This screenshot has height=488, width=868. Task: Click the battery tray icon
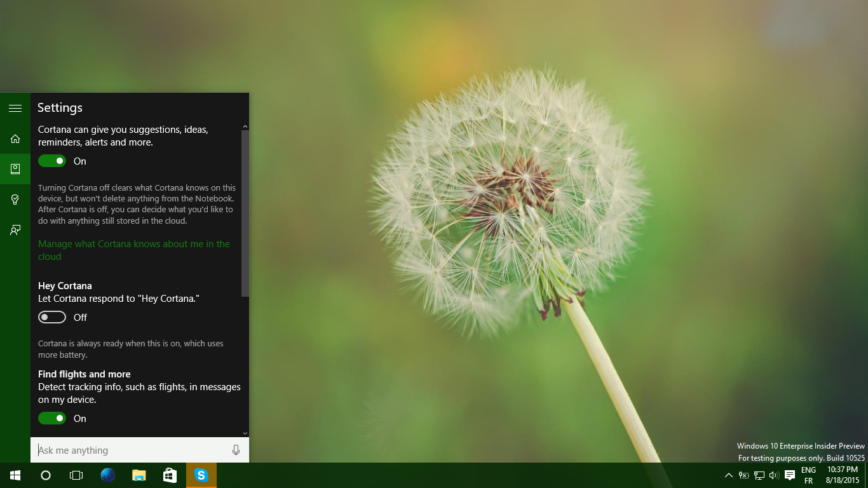[743, 475]
